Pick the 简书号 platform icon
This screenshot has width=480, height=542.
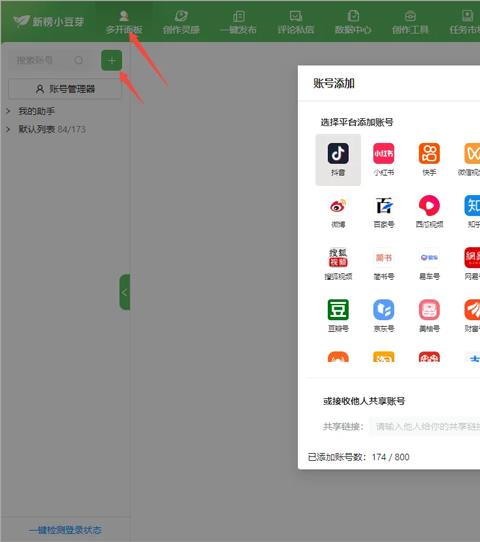(x=384, y=258)
